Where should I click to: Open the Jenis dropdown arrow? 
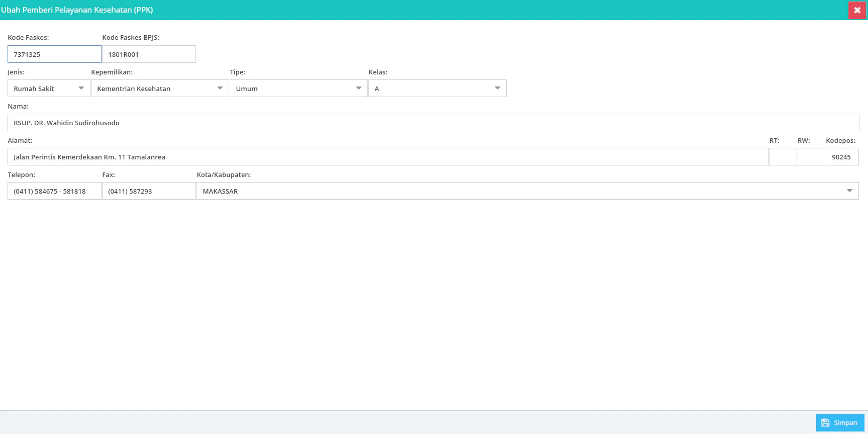click(81, 89)
